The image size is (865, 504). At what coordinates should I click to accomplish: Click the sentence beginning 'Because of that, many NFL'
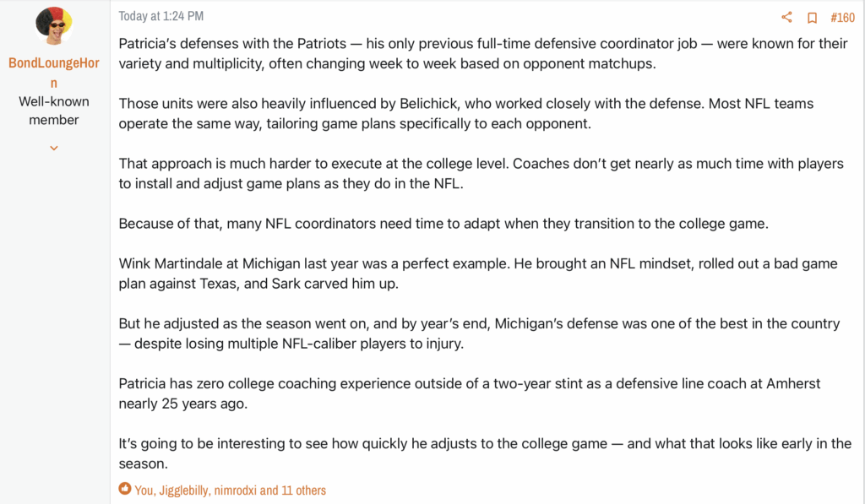[x=443, y=224]
